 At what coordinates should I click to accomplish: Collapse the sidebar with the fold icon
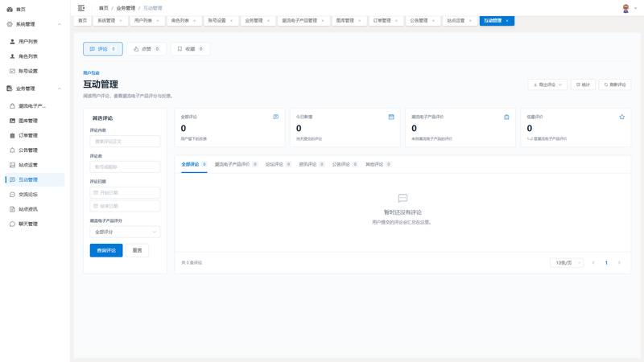[x=81, y=8]
